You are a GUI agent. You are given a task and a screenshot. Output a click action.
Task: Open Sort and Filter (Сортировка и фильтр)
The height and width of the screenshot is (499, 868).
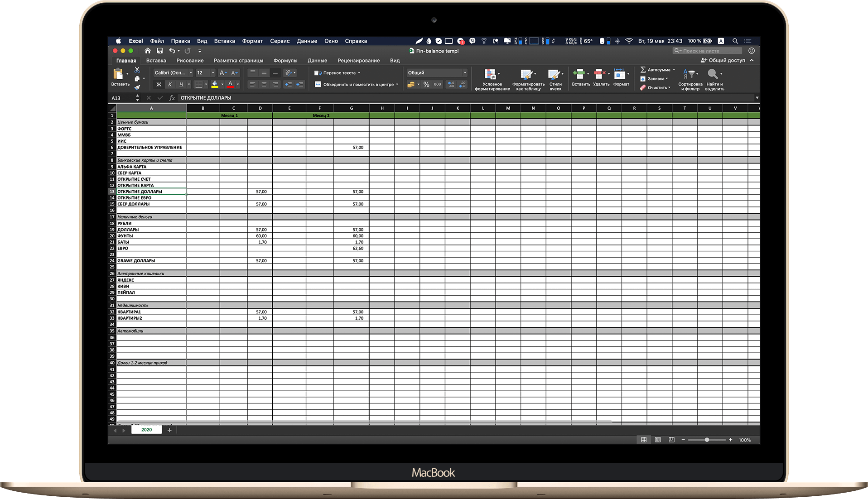click(x=690, y=80)
